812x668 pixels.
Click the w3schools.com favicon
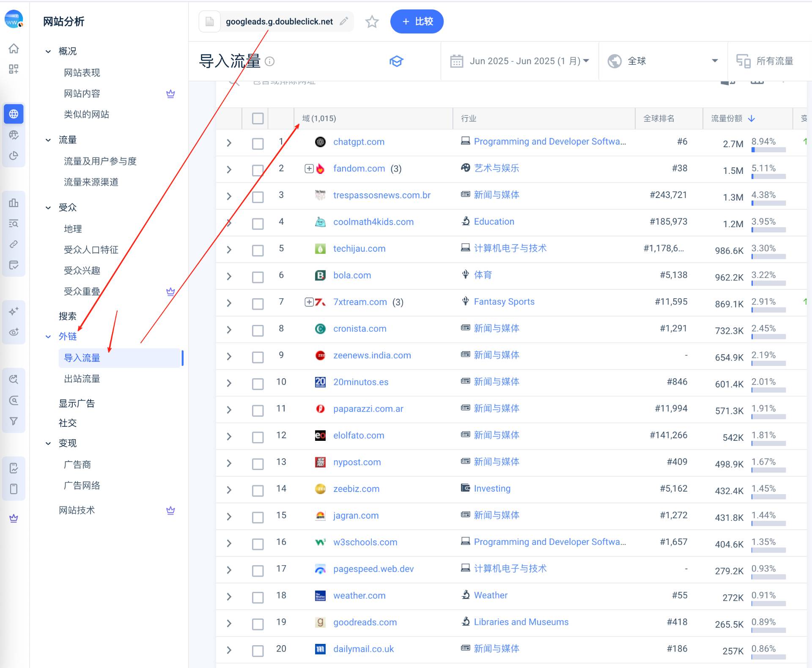pyautogui.click(x=320, y=542)
